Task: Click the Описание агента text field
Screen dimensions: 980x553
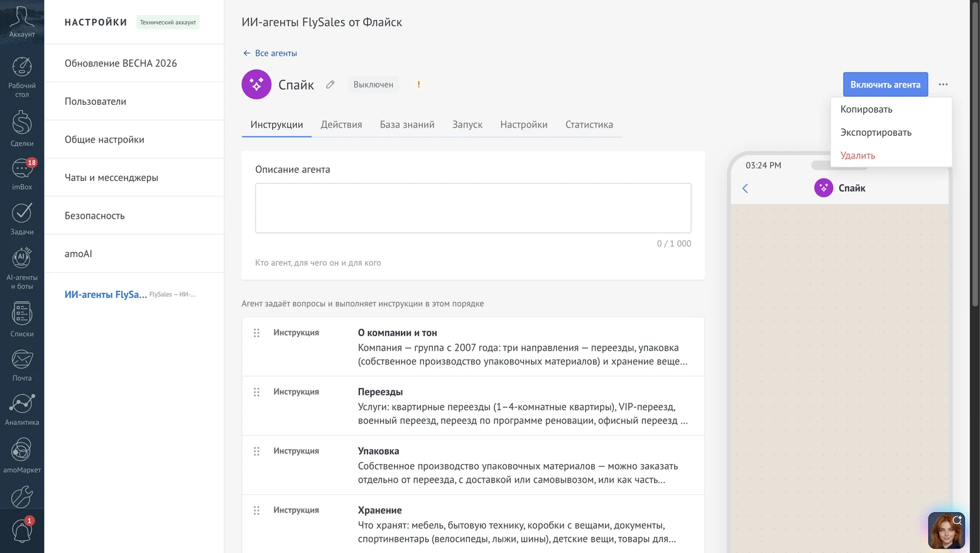Action: 473,208
